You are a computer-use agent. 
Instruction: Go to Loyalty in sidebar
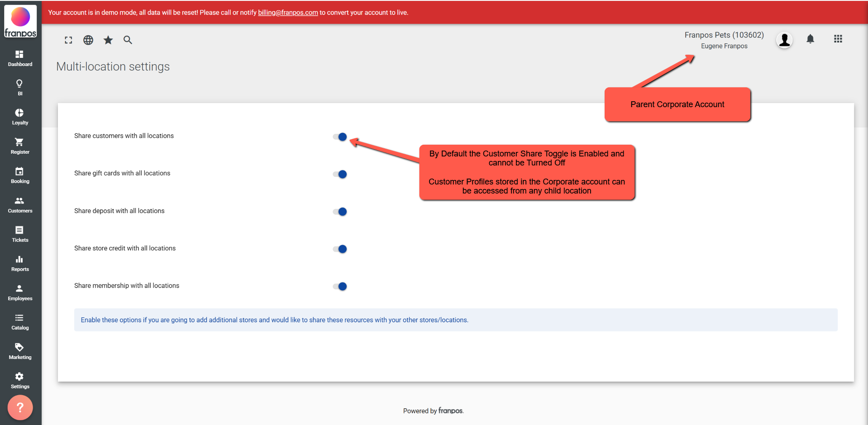coord(20,117)
